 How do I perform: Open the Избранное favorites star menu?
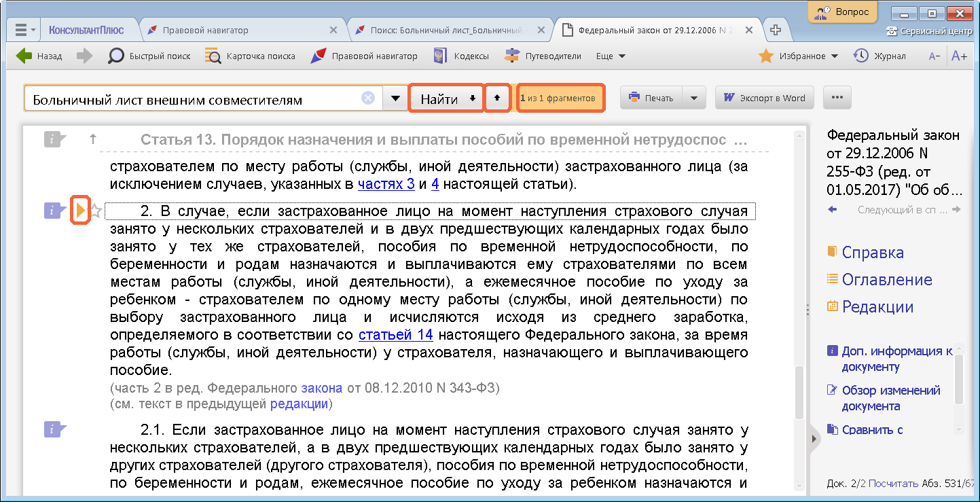798,56
